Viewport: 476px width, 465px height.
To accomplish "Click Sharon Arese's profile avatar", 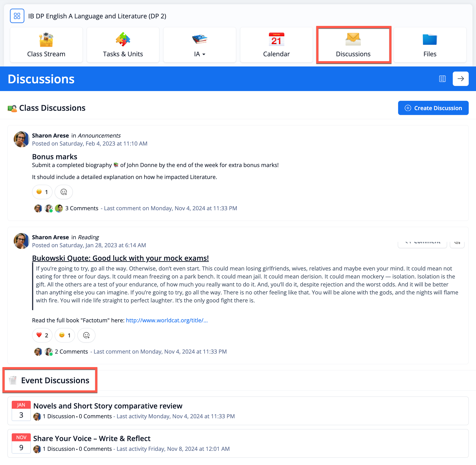I will click(x=21, y=139).
